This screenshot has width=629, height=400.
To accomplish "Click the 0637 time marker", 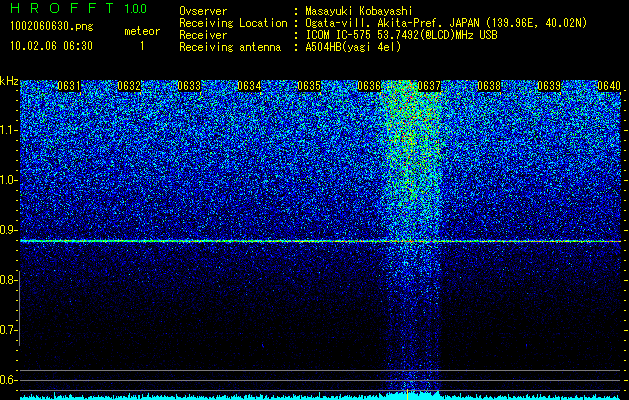I will [429, 86].
